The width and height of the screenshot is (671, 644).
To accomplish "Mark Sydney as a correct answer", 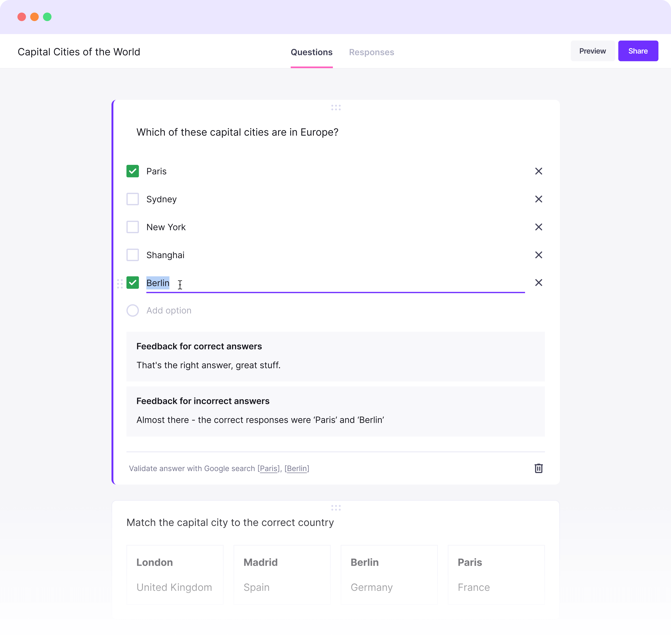I will [x=133, y=199].
